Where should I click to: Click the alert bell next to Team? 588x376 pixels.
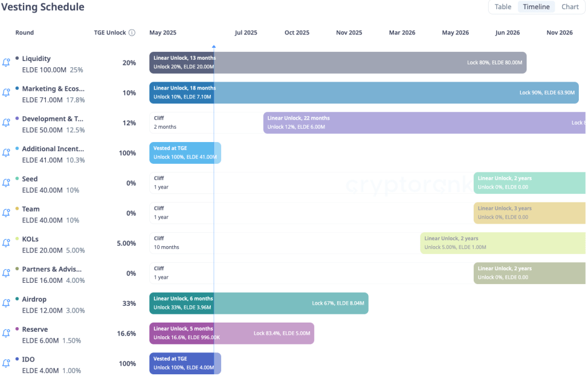[x=6, y=213]
